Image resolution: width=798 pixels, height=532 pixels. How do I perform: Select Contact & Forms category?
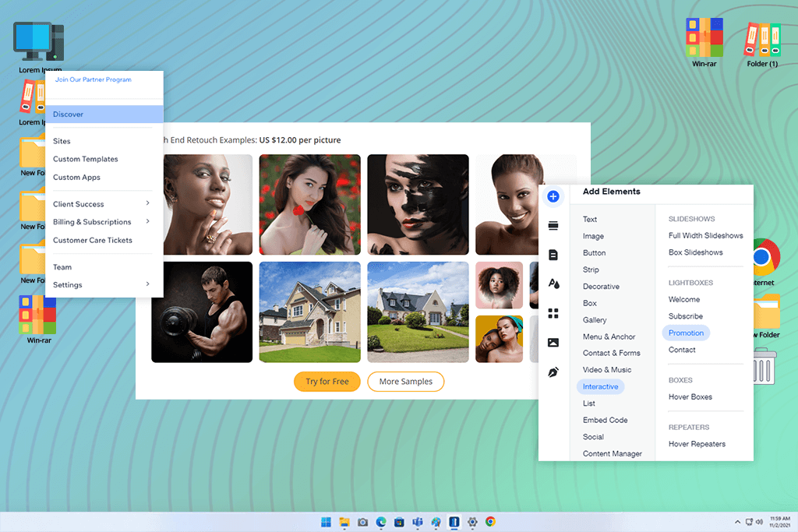point(612,353)
